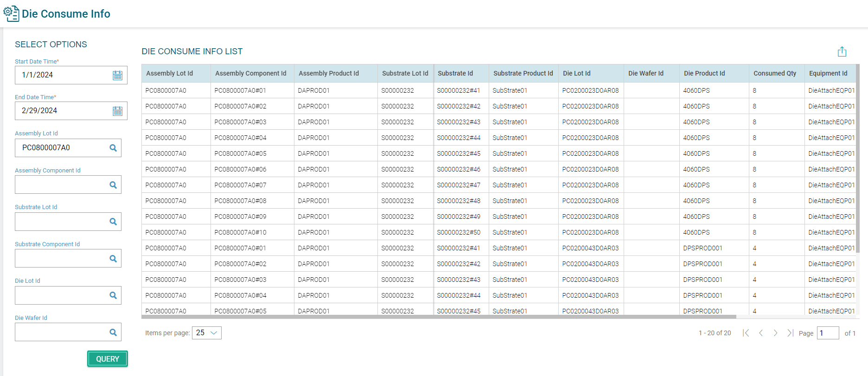868x376 pixels.
Task: Go to the first page of results
Action: click(x=746, y=333)
